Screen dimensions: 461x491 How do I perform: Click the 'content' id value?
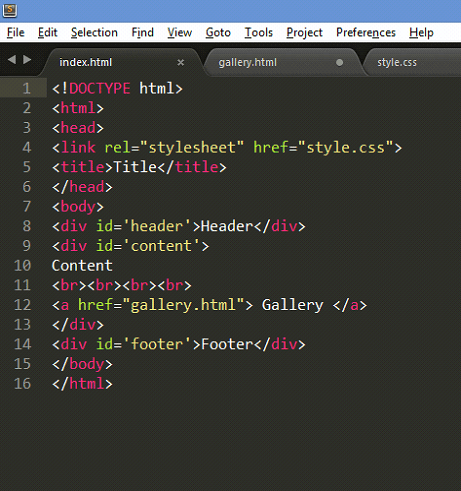click(161, 246)
